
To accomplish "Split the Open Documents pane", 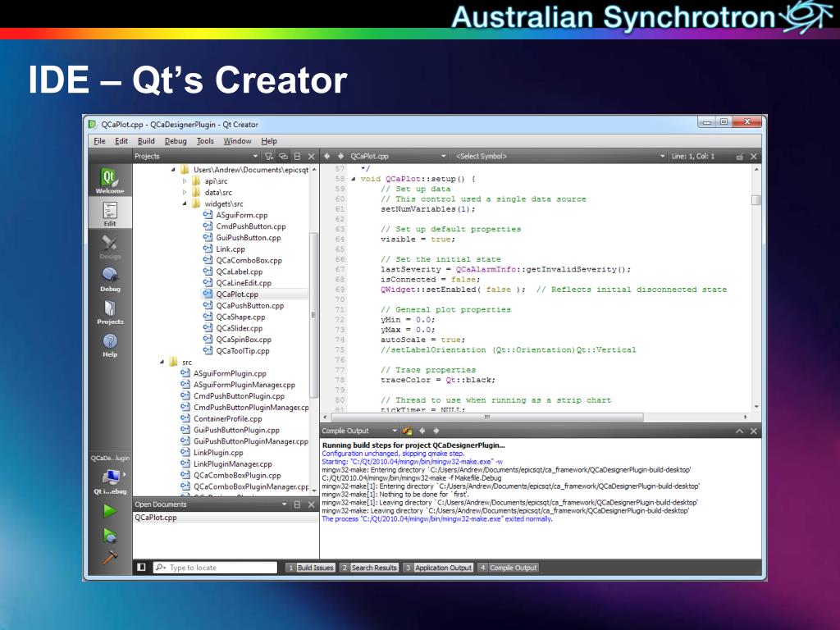I will coord(297,504).
